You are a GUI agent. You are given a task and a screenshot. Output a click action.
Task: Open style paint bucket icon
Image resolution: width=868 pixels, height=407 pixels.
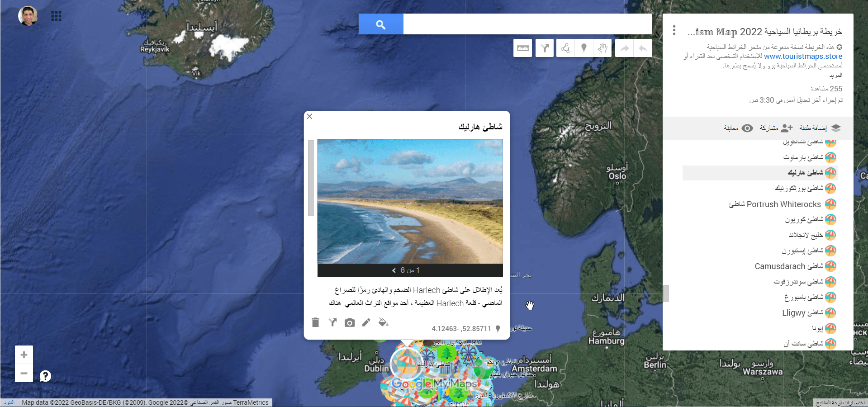[383, 322]
